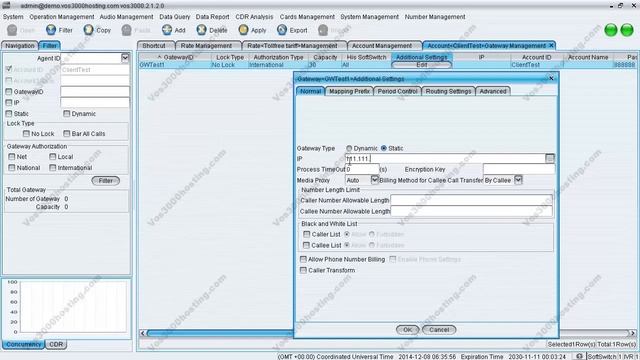Click the Process TimeOut field
Image resolution: width=640 pixels, height=360 pixels.
(x=362, y=169)
